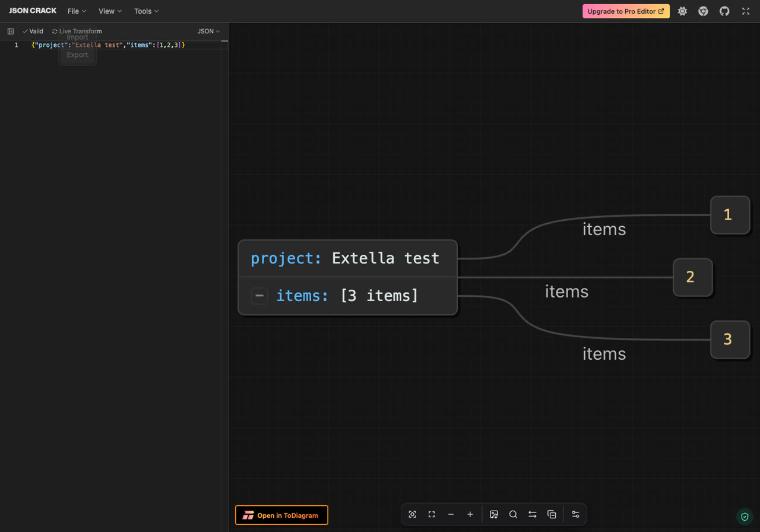Screen dimensions: 760x532
Task: Toggle the light/dark theme sun icon
Action: click(682, 11)
